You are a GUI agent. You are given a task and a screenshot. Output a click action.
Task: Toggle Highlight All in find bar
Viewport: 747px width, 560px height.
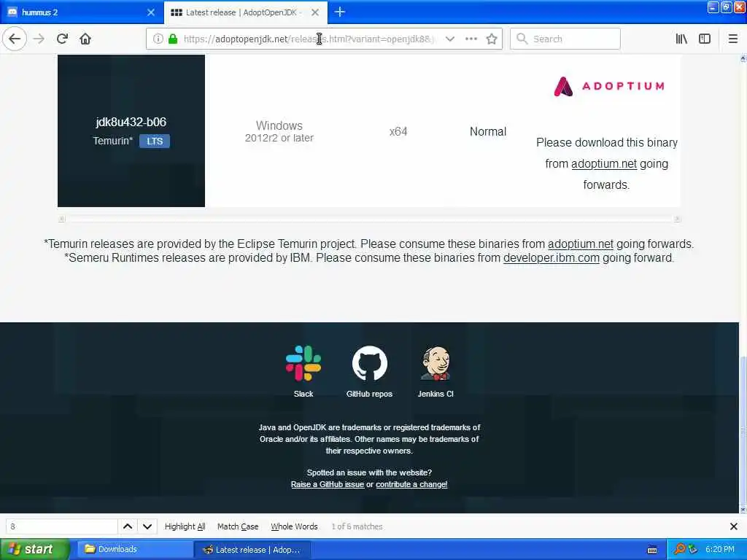pyautogui.click(x=185, y=526)
